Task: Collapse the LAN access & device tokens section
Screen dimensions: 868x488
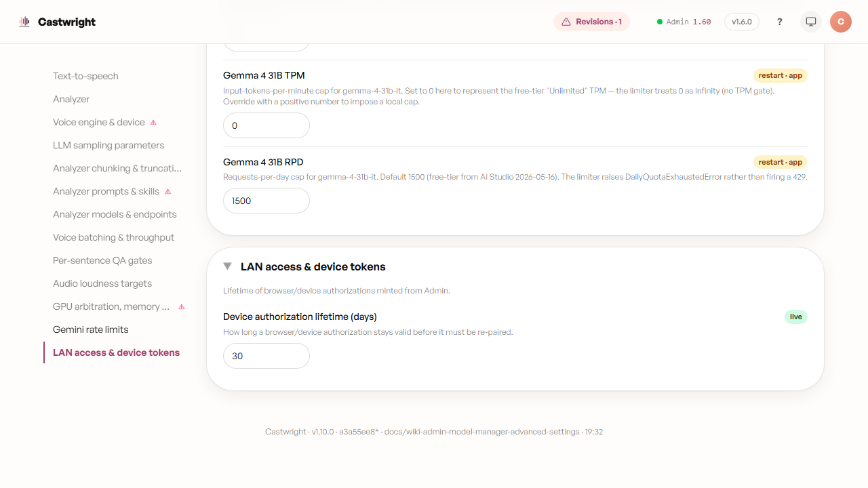Action: pos(228,266)
